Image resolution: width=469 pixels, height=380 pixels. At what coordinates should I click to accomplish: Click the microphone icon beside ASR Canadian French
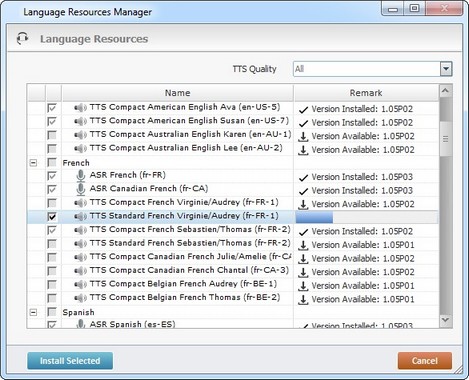(80, 189)
